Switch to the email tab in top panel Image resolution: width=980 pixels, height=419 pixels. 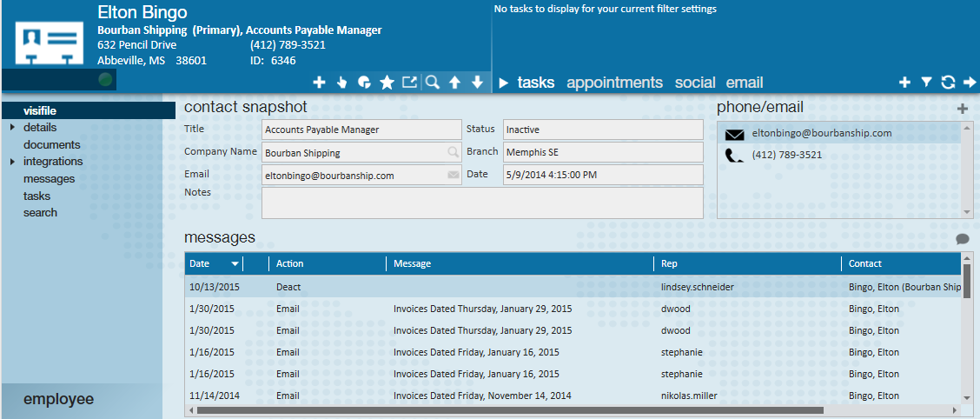point(745,83)
